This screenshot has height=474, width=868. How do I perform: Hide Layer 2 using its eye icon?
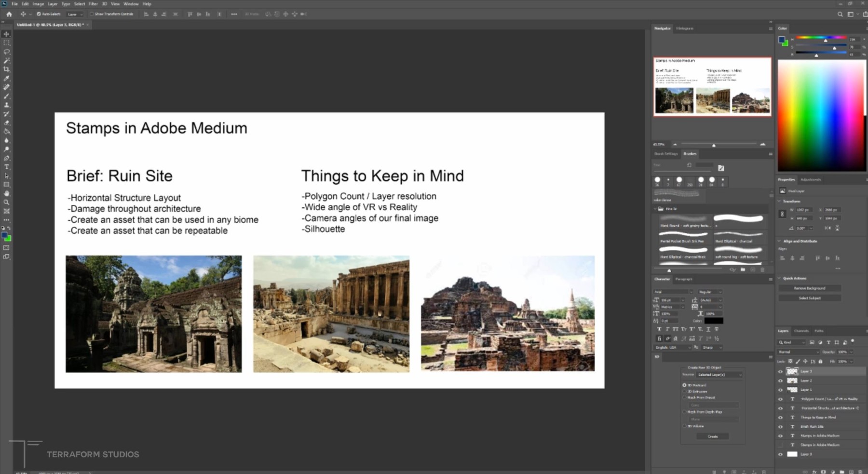click(x=780, y=380)
